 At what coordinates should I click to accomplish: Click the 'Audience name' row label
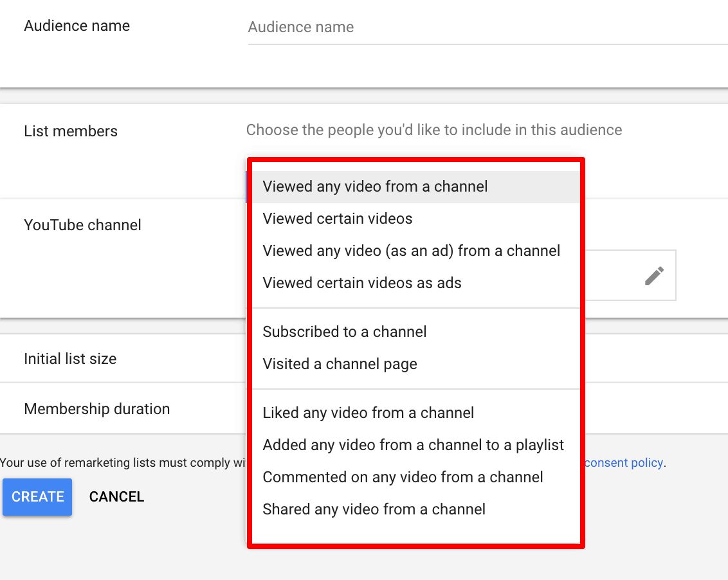(77, 26)
